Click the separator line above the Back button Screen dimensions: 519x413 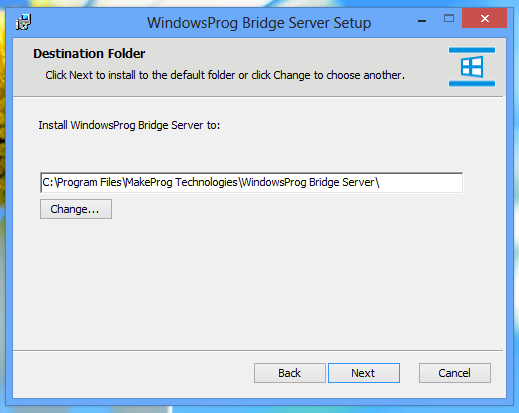(258, 350)
